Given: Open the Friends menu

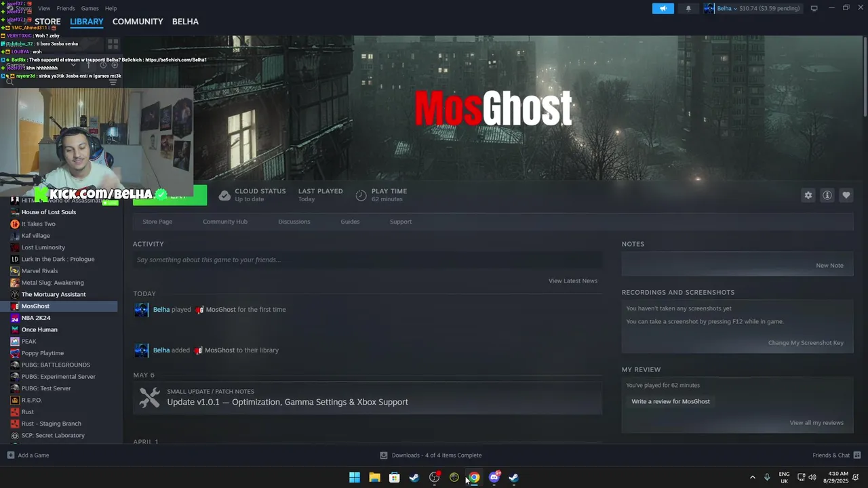Looking at the screenshot, I should tap(66, 8).
